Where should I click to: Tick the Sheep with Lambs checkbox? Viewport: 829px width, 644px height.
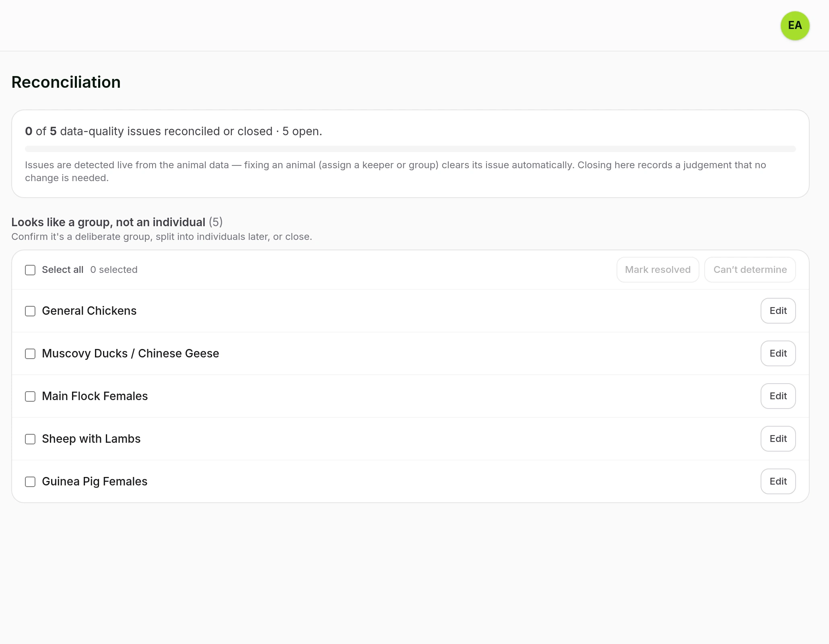[x=30, y=439]
